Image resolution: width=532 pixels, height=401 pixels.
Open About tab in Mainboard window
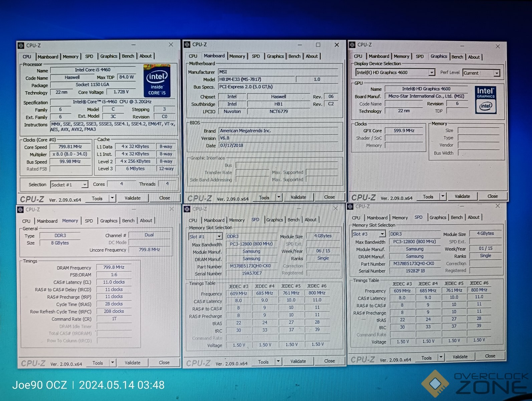coord(312,56)
